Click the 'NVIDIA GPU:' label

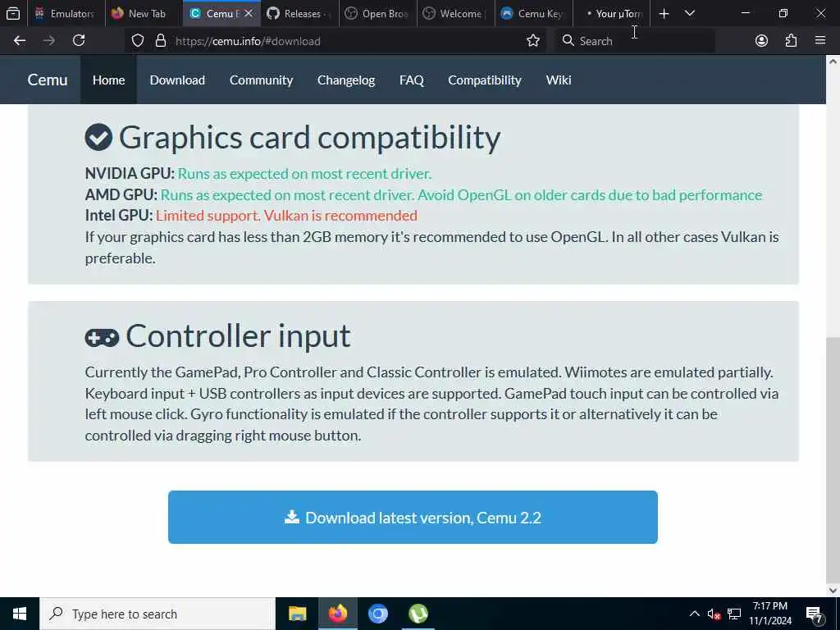[x=130, y=174]
